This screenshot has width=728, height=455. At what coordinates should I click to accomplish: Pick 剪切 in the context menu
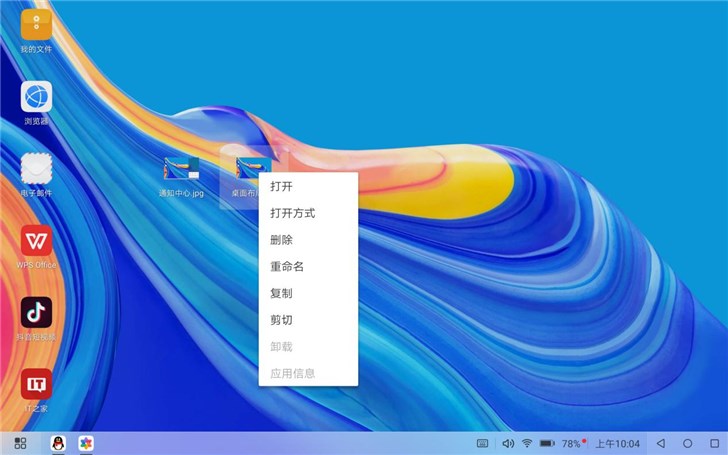[308, 320]
